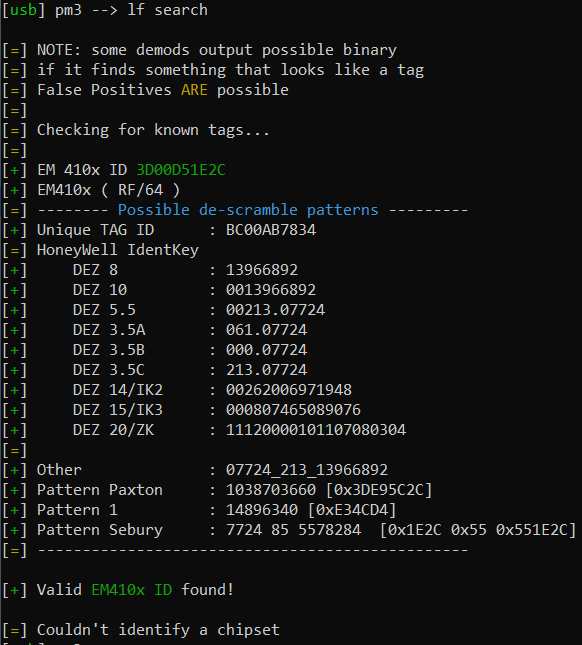The width and height of the screenshot is (582, 645).
Task: Click the yellow 'ARE' word
Action: [x=194, y=90]
